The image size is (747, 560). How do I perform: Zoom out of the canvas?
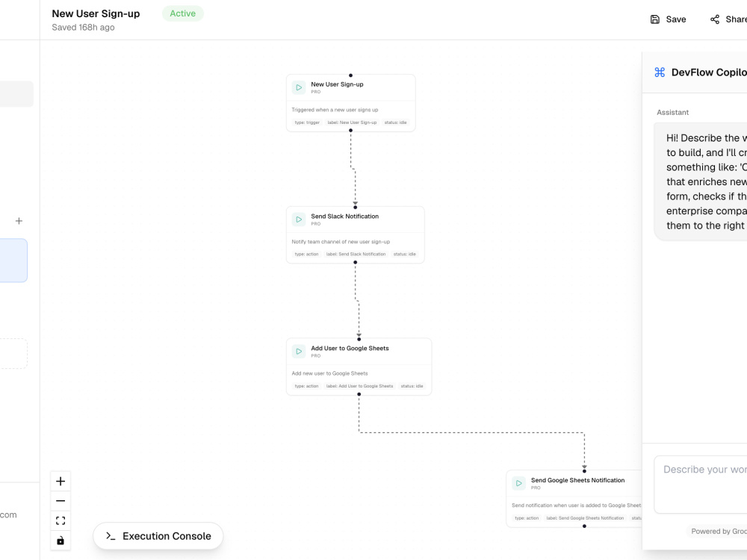tap(61, 501)
